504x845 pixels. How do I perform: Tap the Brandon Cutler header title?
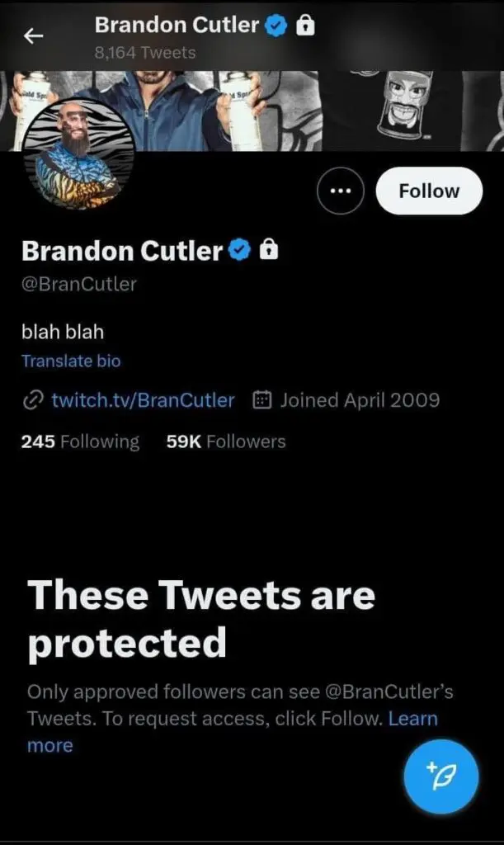tap(177, 26)
